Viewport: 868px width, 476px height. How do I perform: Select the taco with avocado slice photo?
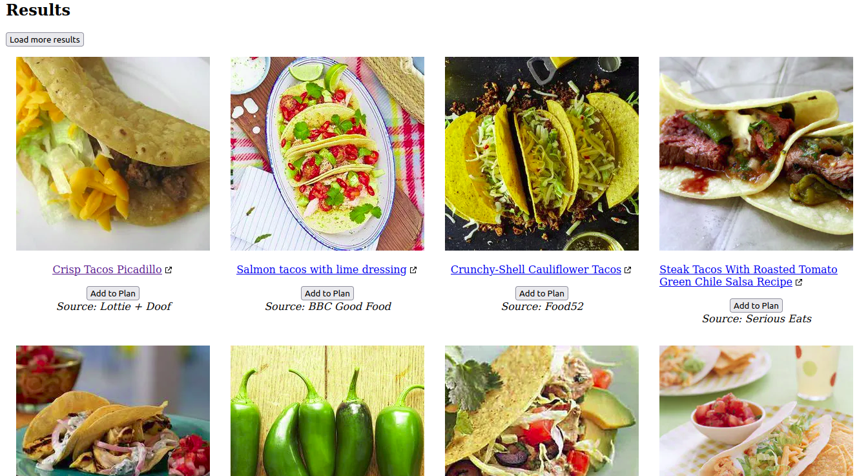[x=542, y=411]
